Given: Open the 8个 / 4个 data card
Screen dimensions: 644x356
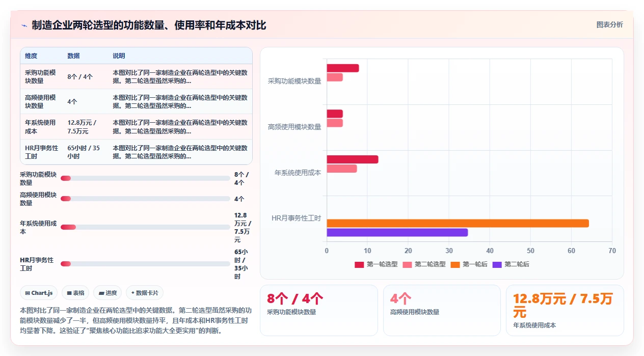Looking at the screenshot, I should (319, 310).
